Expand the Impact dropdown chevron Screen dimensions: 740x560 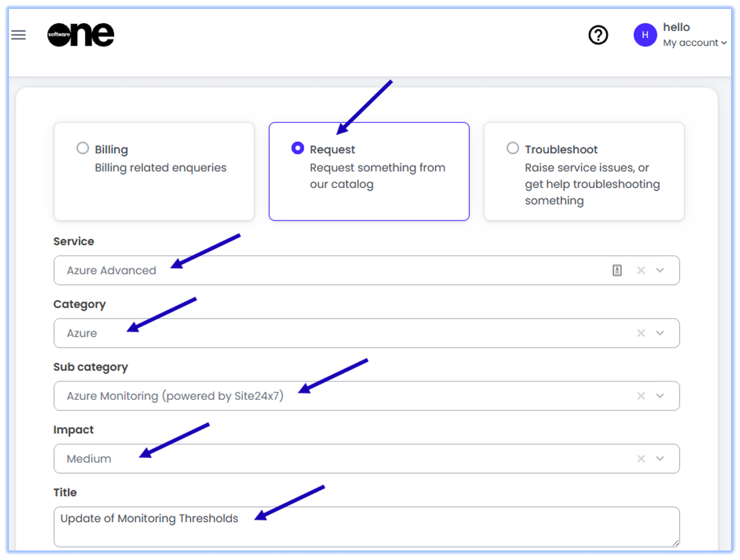coord(660,459)
